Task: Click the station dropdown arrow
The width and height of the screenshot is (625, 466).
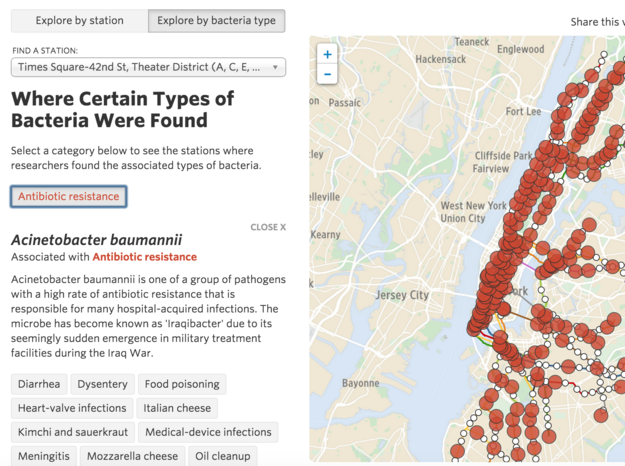Action: [x=275, y=67]
